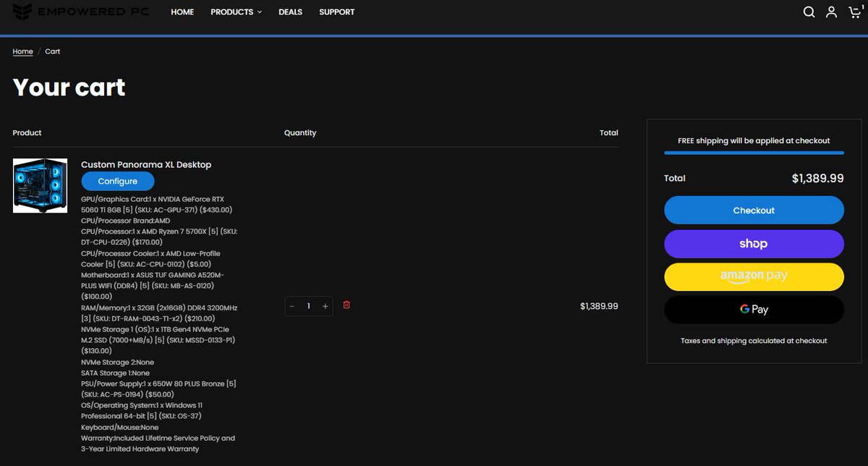The width and height of the screenshot is (868, 466).
Task: Click 'FREE shipping will be applied' text
Action: (754, 140)
